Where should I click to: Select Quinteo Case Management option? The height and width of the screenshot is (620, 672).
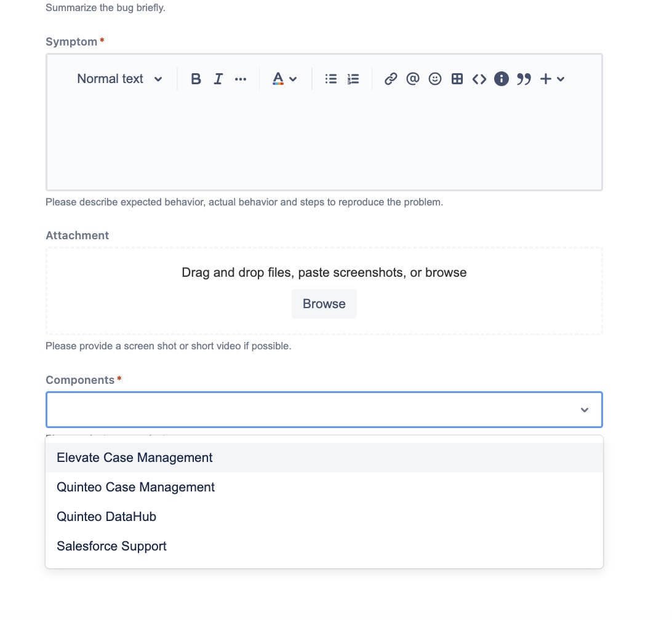click(x=324, y=487)
